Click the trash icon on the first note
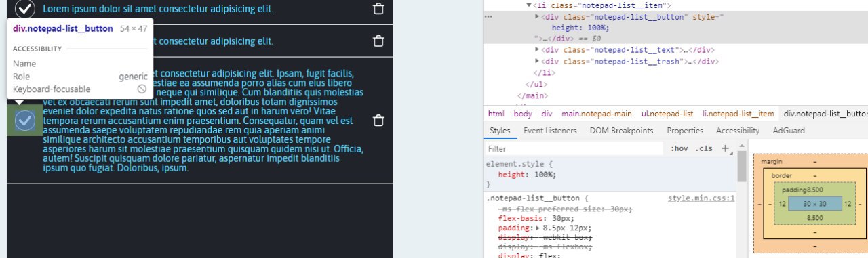This screenshot has height=258, width=868. 379,9
